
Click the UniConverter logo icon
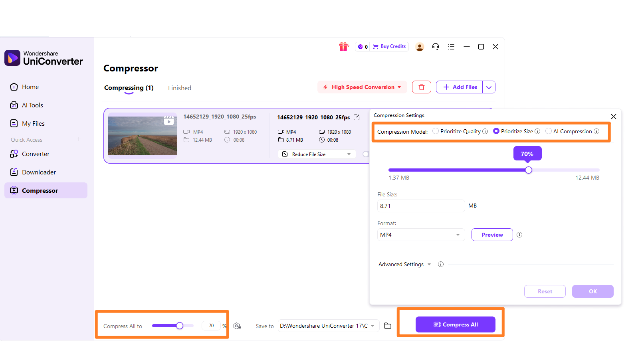click(12, 58)
